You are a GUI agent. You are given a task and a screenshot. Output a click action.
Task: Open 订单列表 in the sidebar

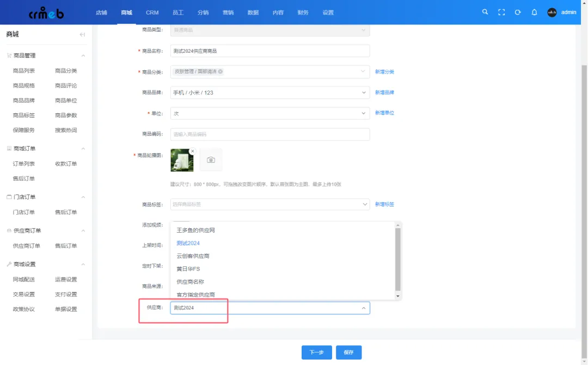pyautogui.click(x=23, y=163)
